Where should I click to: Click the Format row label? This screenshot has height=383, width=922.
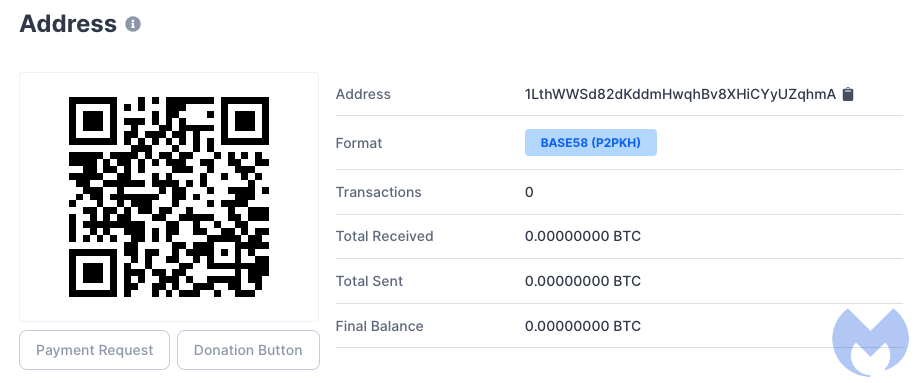tap(359, 143)
